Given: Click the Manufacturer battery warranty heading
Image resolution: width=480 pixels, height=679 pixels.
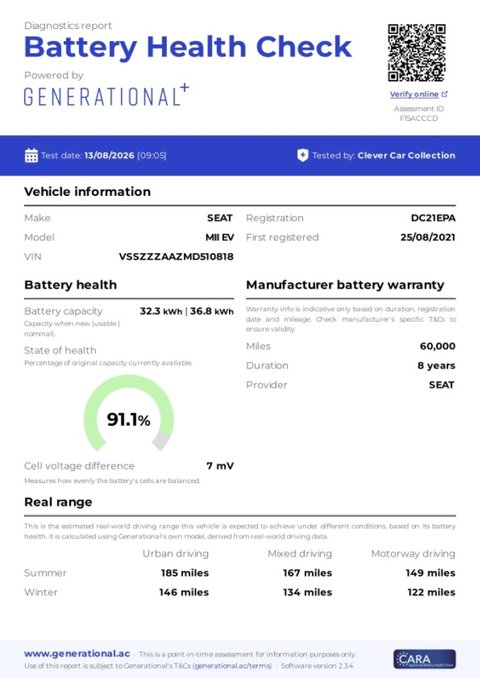Looking at the screenshot, I should pos(345,285).
